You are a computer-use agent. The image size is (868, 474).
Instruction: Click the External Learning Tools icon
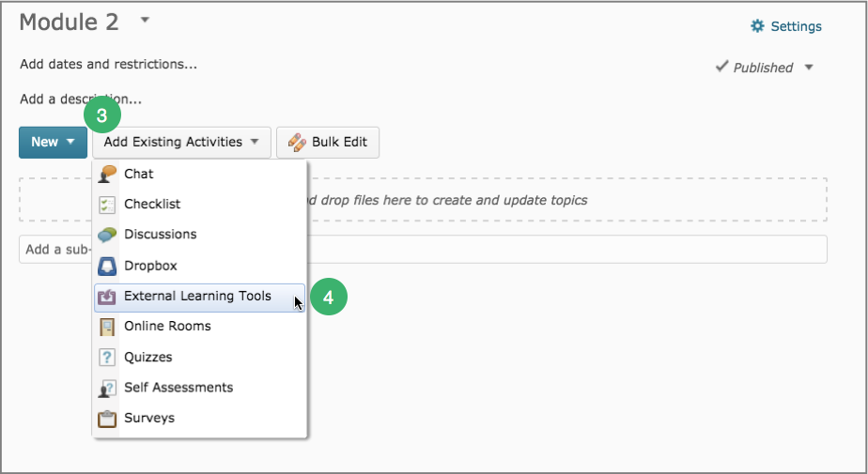point(107,297)
